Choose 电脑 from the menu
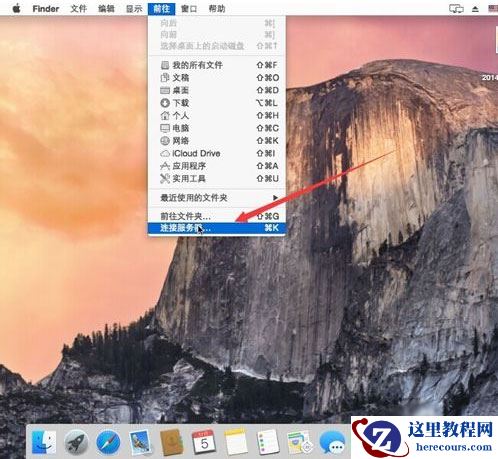This screenshot has height=459, width=498. coord(217,128)
